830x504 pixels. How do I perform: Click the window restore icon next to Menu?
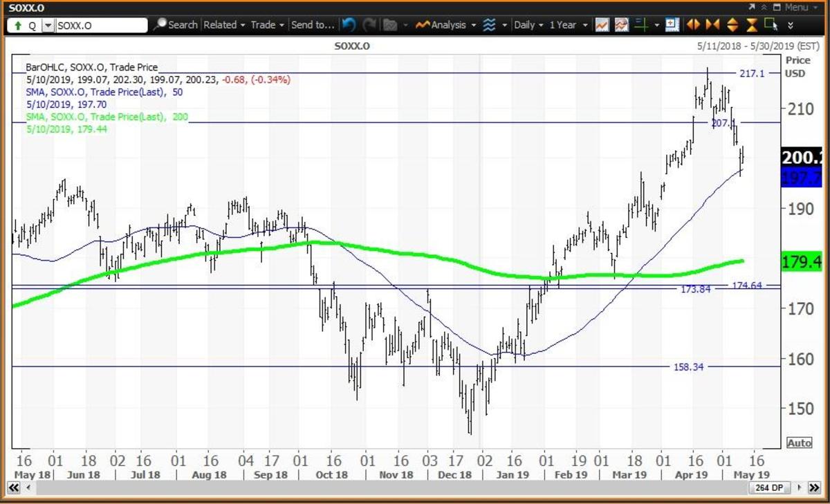point(777,7)
